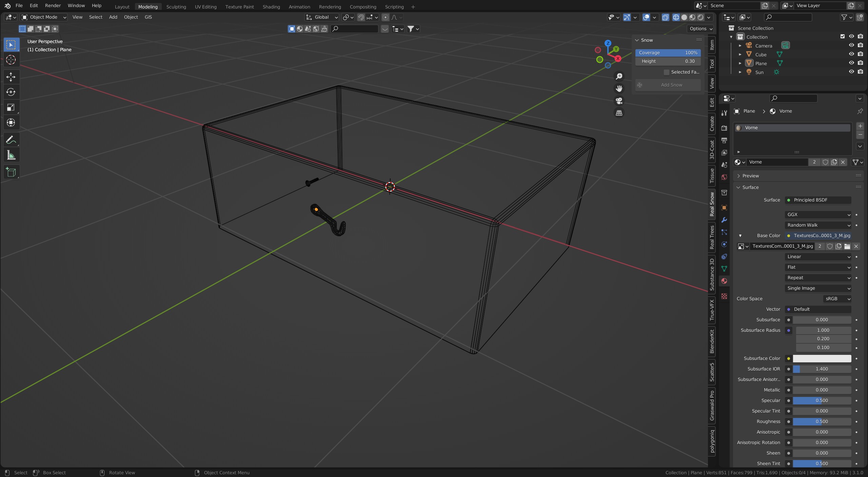Open the Modifier properties wrench tab
Image resolution: width=868 pixels, height=477 pixels.
click(x=724, y=220)
